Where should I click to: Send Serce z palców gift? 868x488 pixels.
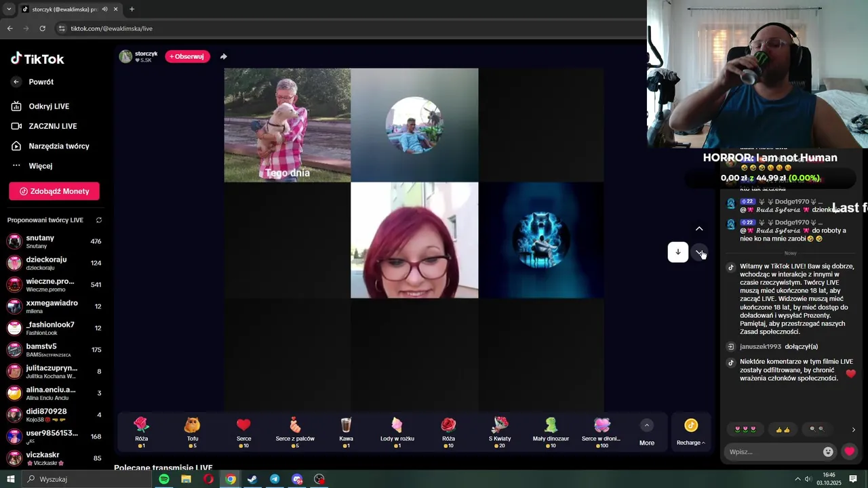point(295,432)
